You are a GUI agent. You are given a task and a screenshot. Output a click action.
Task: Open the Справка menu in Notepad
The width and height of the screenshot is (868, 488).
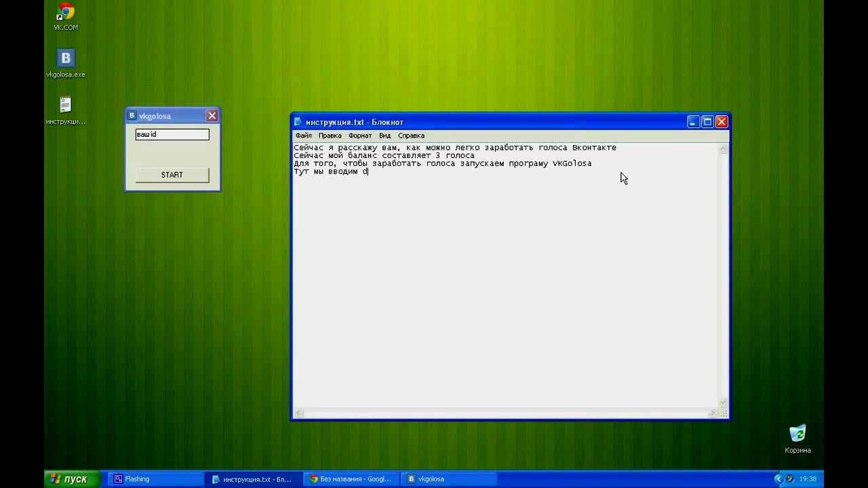[411, 136]
